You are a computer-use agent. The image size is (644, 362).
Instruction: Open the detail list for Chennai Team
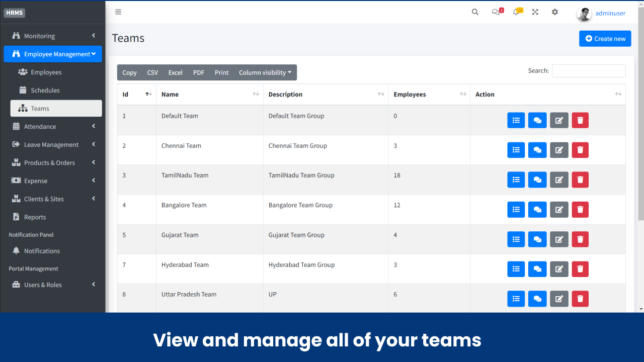click(x=516, y=150)
